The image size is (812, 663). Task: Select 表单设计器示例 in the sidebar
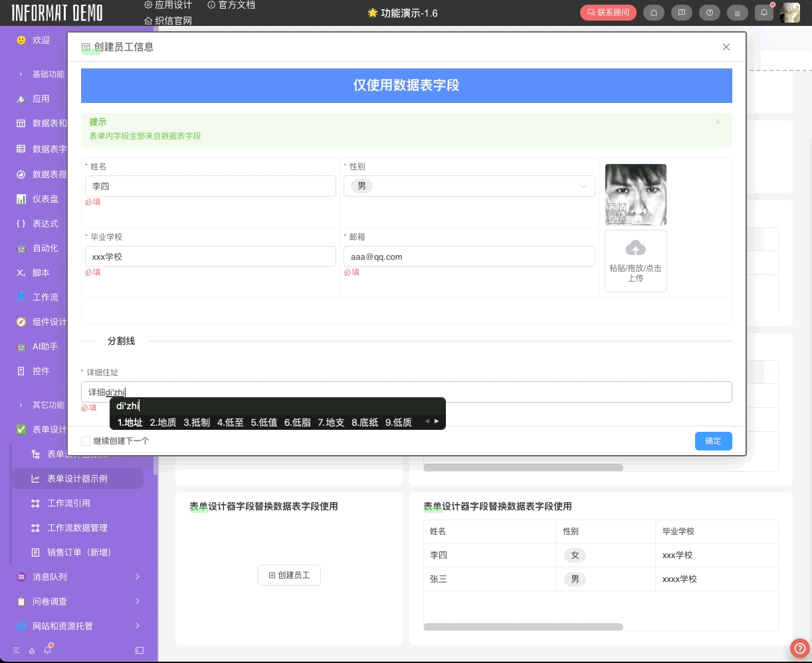[77, 478]
